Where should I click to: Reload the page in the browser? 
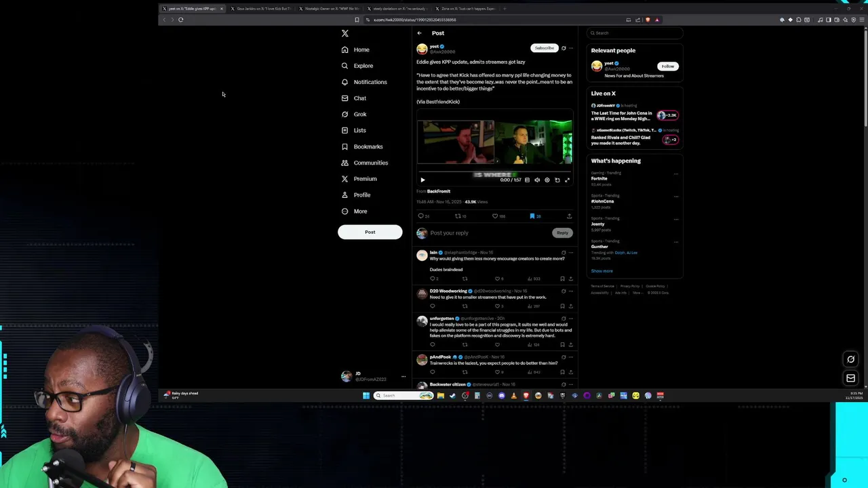click(x=181, y=20)
